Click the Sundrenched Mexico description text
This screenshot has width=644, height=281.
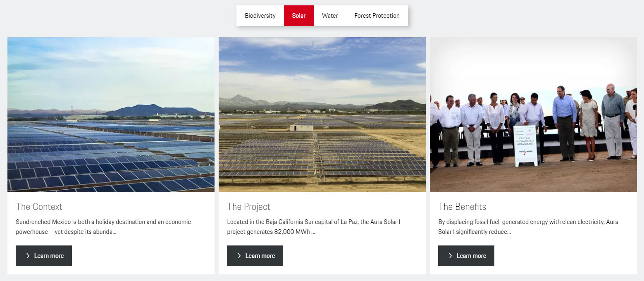(103, 227)
